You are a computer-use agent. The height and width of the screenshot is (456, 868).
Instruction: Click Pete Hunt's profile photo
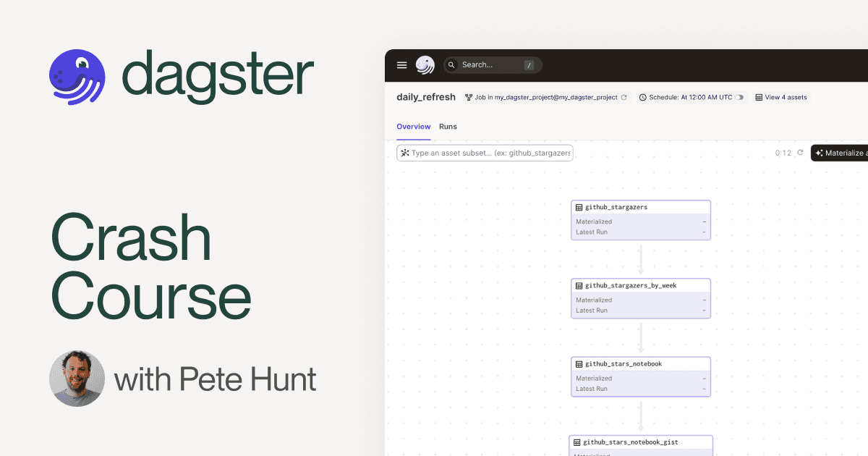coord(77,379)
